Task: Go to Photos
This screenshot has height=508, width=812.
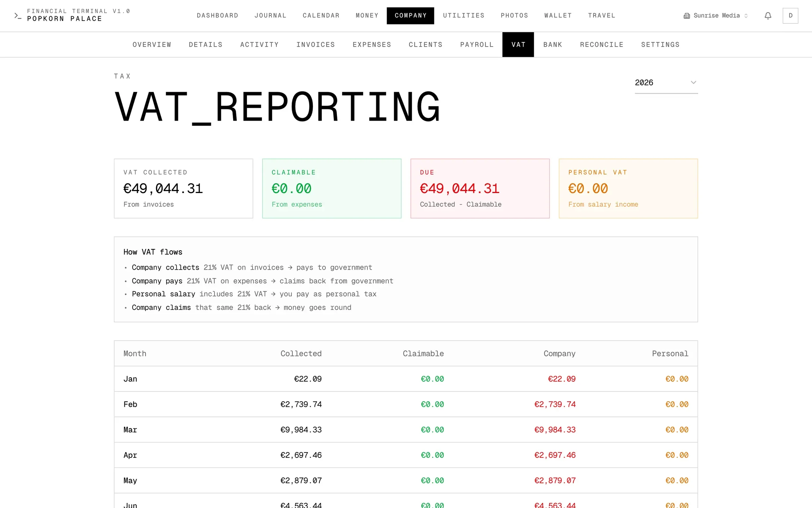Action: point(514,16)
